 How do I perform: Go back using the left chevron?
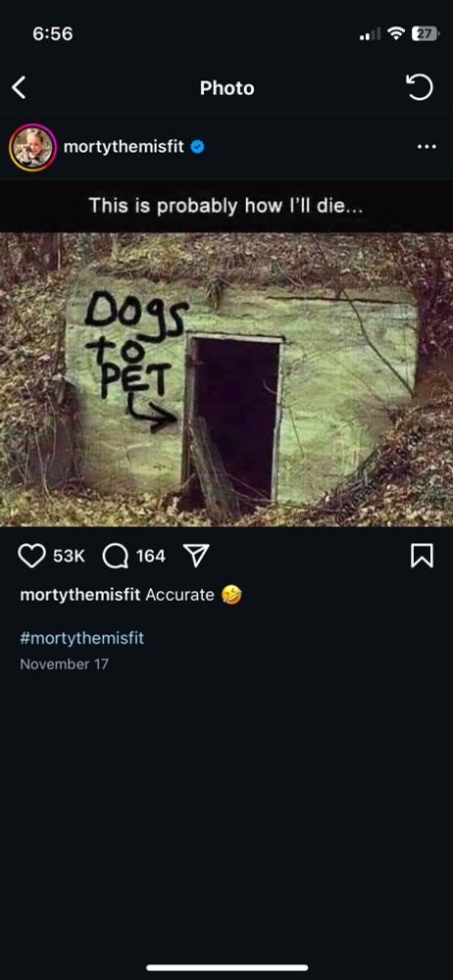pyautogui.click(x=20, y=87)
